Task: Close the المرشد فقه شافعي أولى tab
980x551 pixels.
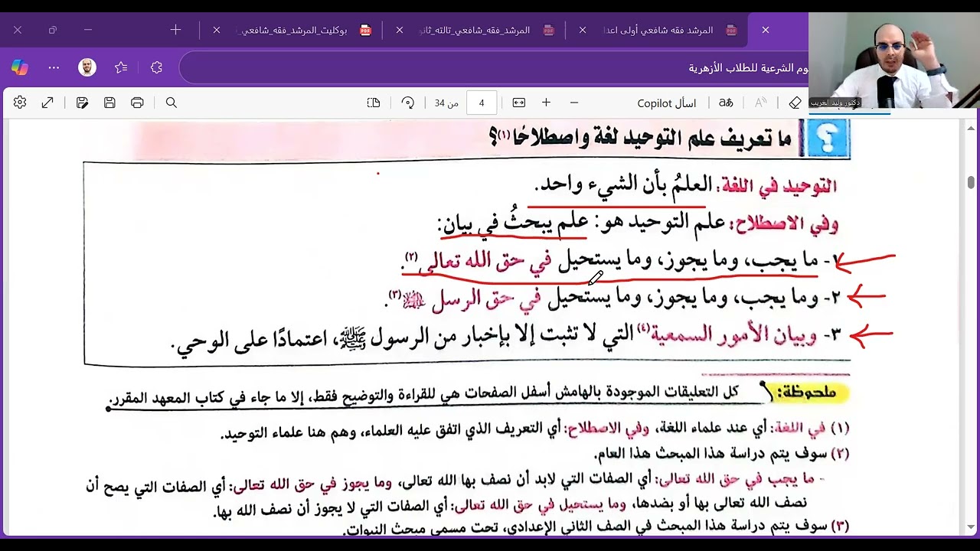Action: [x=583, y=30]
